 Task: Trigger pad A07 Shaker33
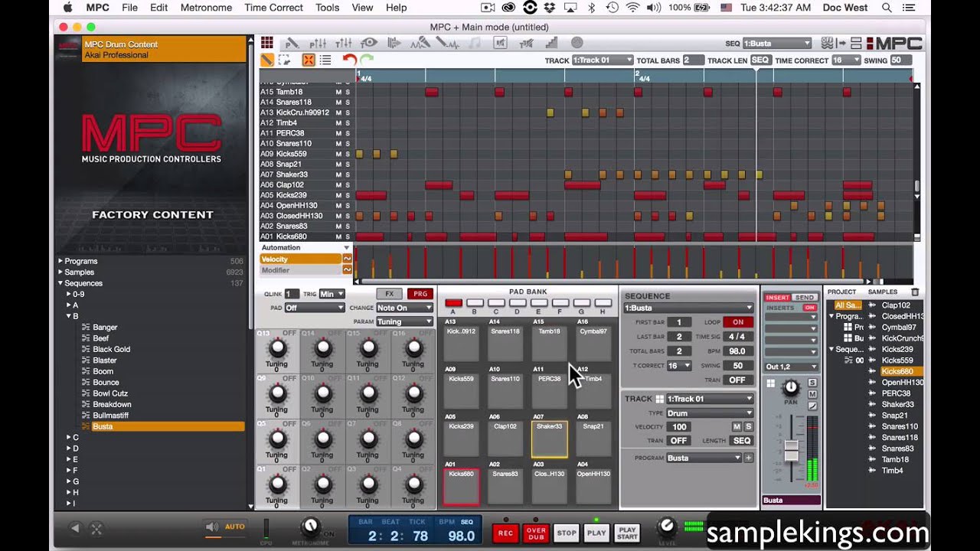549,439
